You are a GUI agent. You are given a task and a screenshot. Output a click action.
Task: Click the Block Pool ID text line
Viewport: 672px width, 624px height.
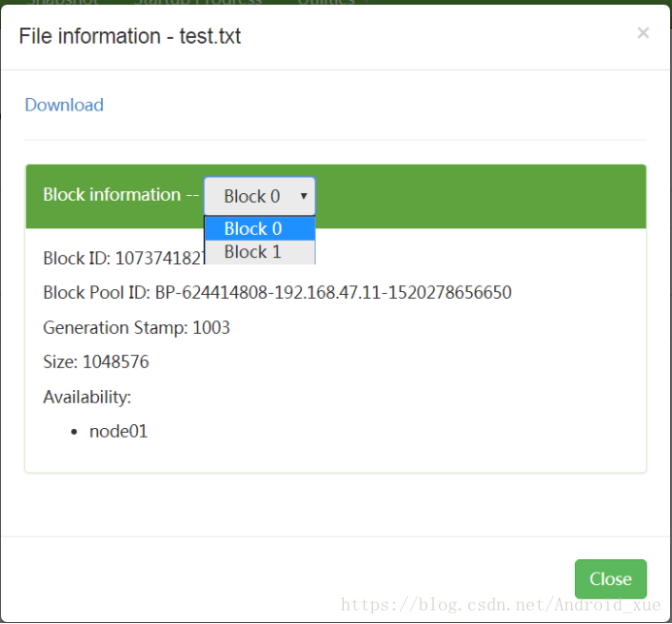[x=278, y=293]
